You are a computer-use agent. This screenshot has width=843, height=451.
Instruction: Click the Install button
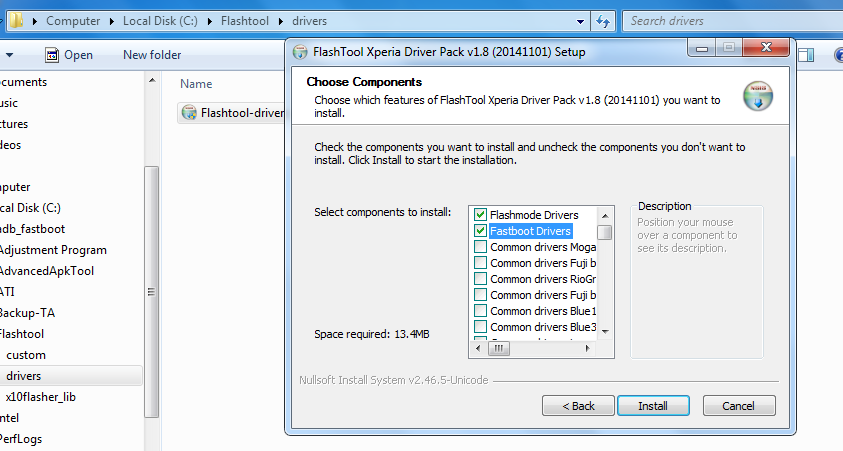click(653, 406)
